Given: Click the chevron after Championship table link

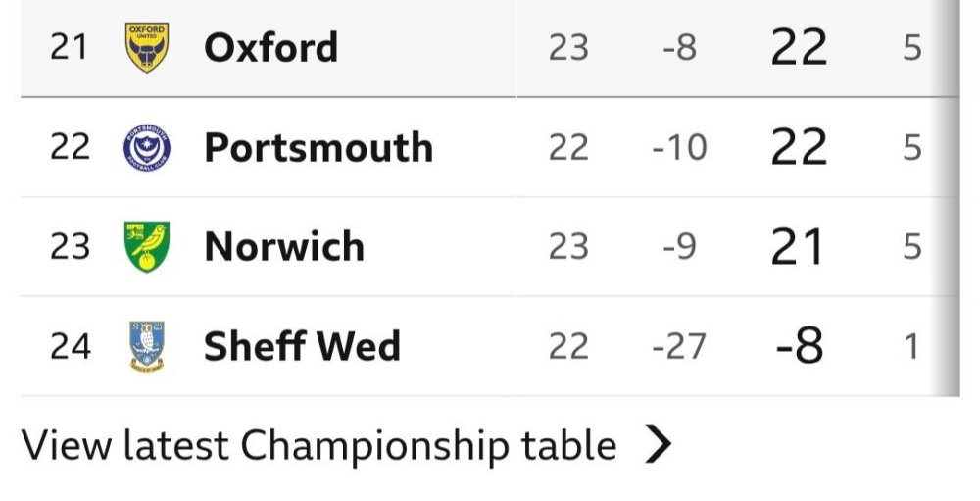Looking at the screenshot, I should point(661,446).
